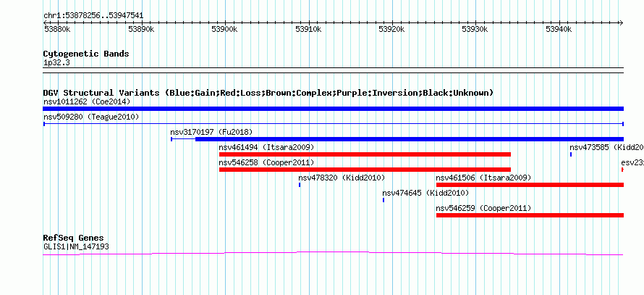This screenshot has width=644, height=295.
Task: Click the 53900k ruler label
Action: 224,30
